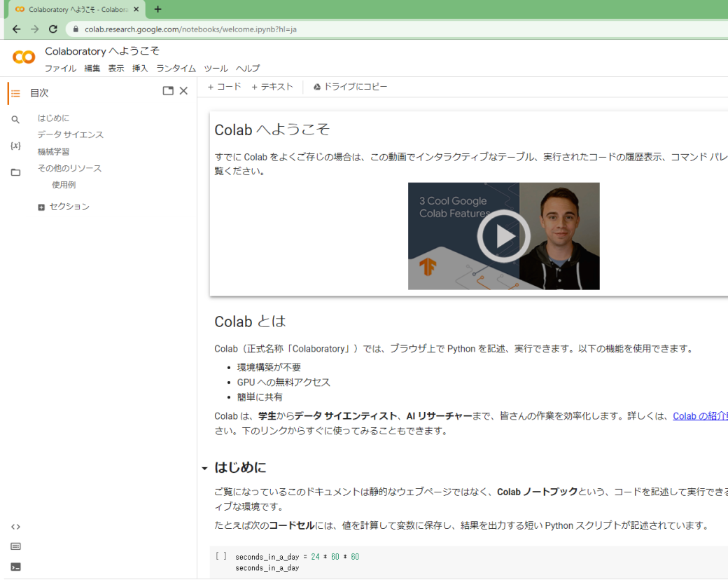Viewport: 728px width, 587px height.
Task: Open the variables inspector {x} icon
Action: coord(15,144)
